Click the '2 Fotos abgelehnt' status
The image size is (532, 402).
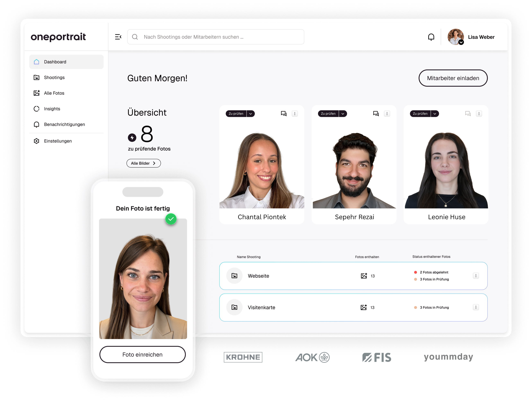(434, 272)
